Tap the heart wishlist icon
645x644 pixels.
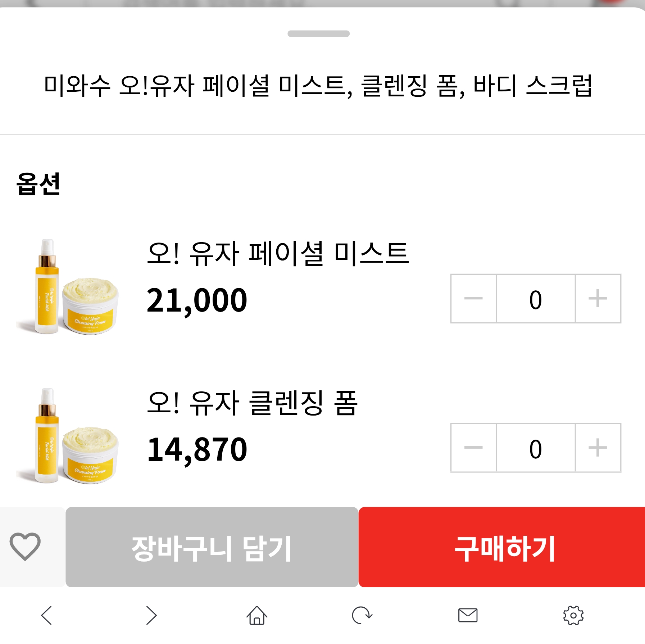pyautogui.click(x=25, y=547)
